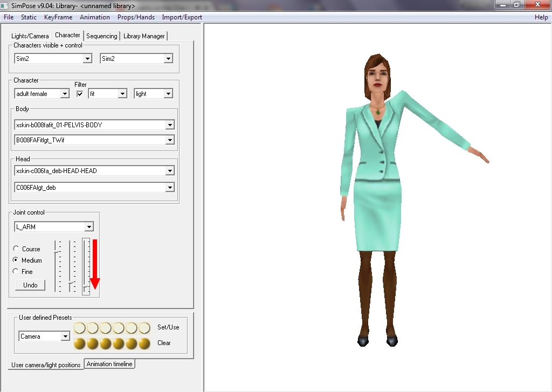Select the Course radio button
This screenshot has height=392, width=552.
point(16,249)
